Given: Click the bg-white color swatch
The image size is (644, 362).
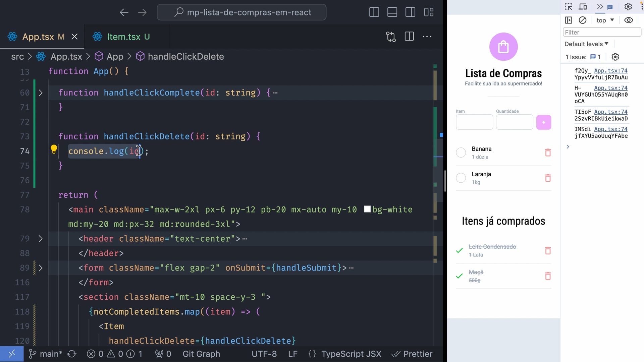Looking at the screenshot, I should (367, 209).
